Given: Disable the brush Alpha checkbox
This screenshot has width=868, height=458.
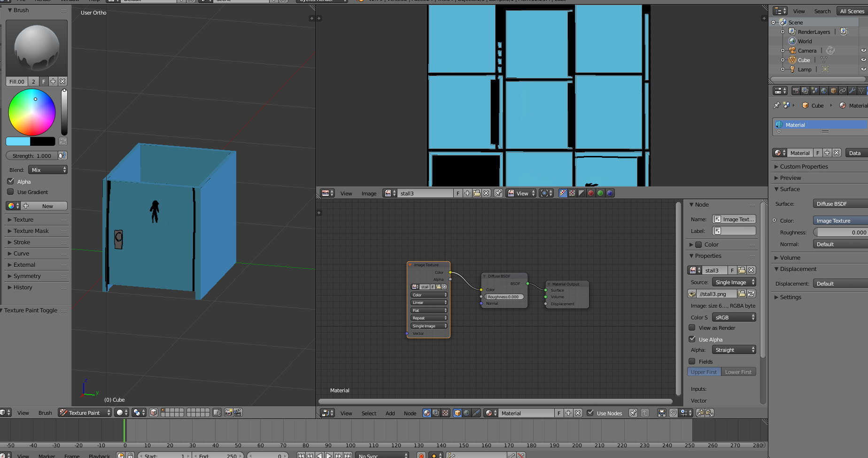Looking at the screenshot, I should tap(11, 181).
